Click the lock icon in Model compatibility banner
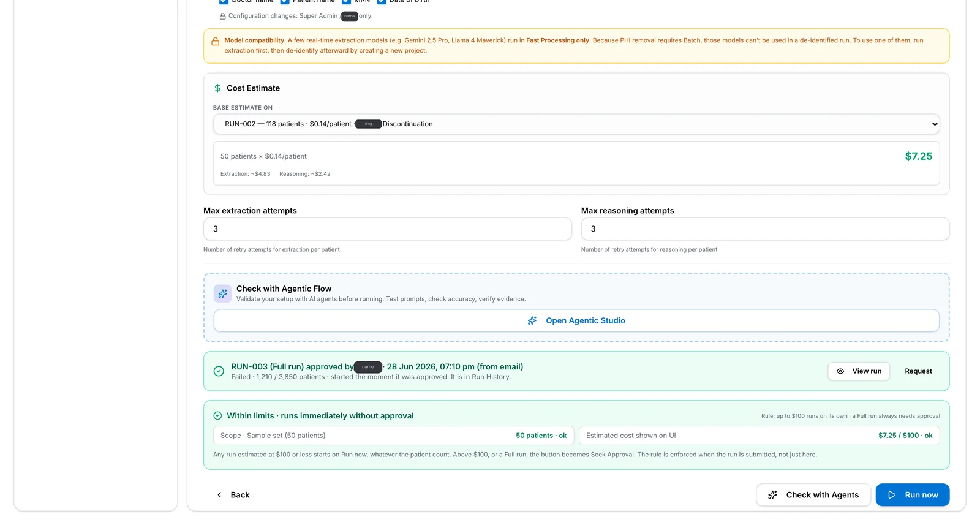 pos(215,42)
